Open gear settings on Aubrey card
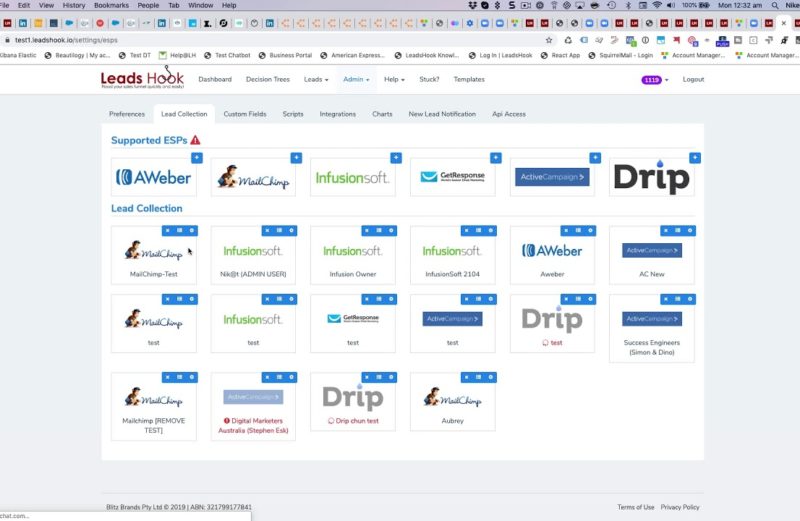Screen dimensions: 800x521 click(491, 377)
